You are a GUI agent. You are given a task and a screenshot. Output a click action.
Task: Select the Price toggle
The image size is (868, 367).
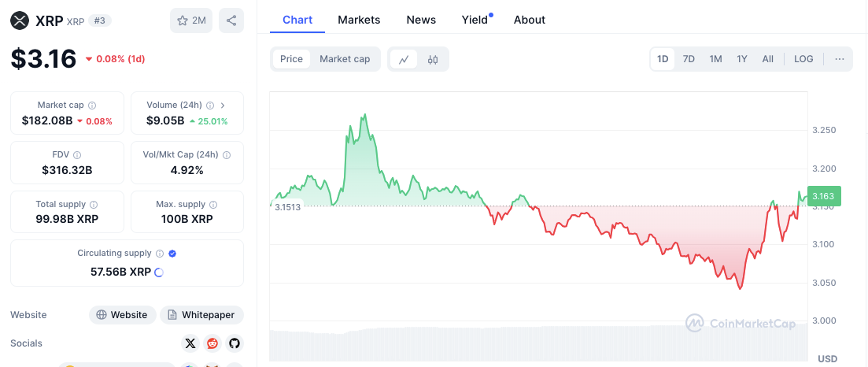click(x=291, y=59)
